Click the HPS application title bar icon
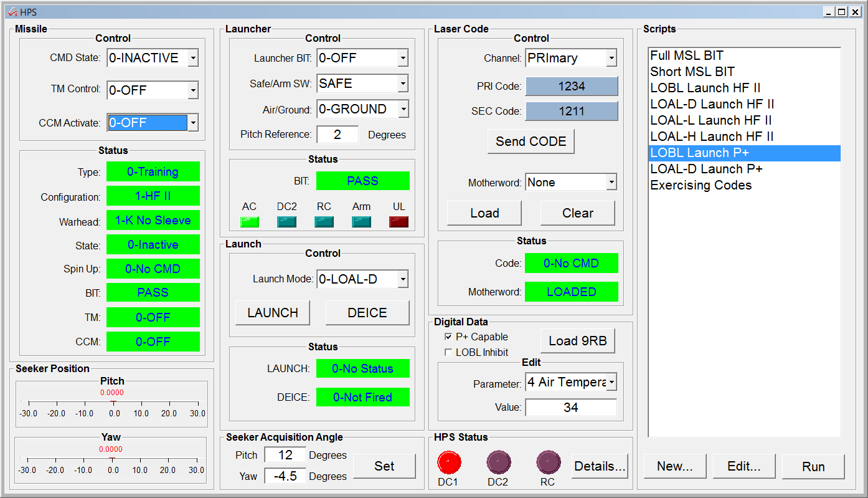The width and height of the screenshot is (868, 498). 12,12
